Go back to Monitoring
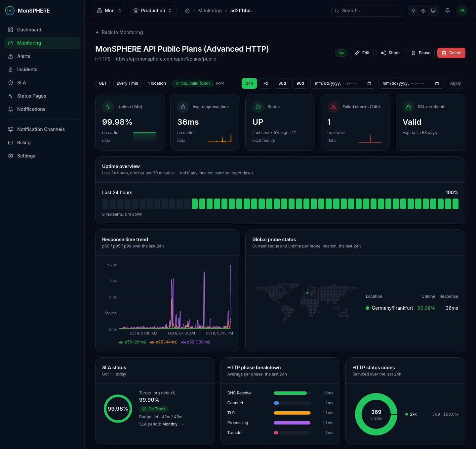 pyautogui.click(x=119, y=32)
